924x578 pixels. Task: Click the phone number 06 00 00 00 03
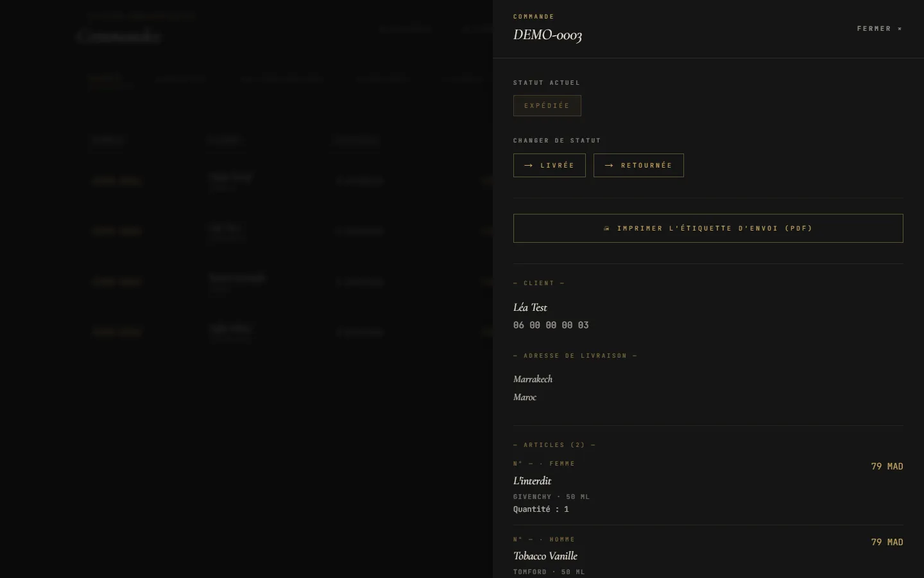pyautogui.click(x=551, y=326)
